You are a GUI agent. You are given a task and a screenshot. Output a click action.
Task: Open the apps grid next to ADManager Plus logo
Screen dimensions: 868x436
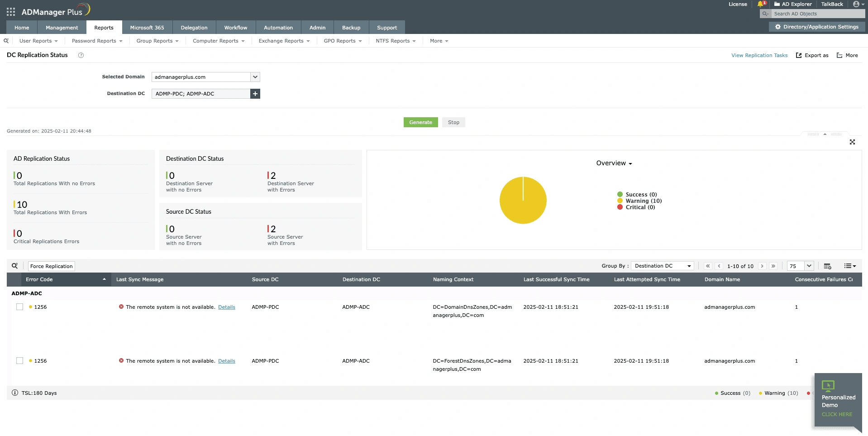pyautogui.click(x=10, y=11)
